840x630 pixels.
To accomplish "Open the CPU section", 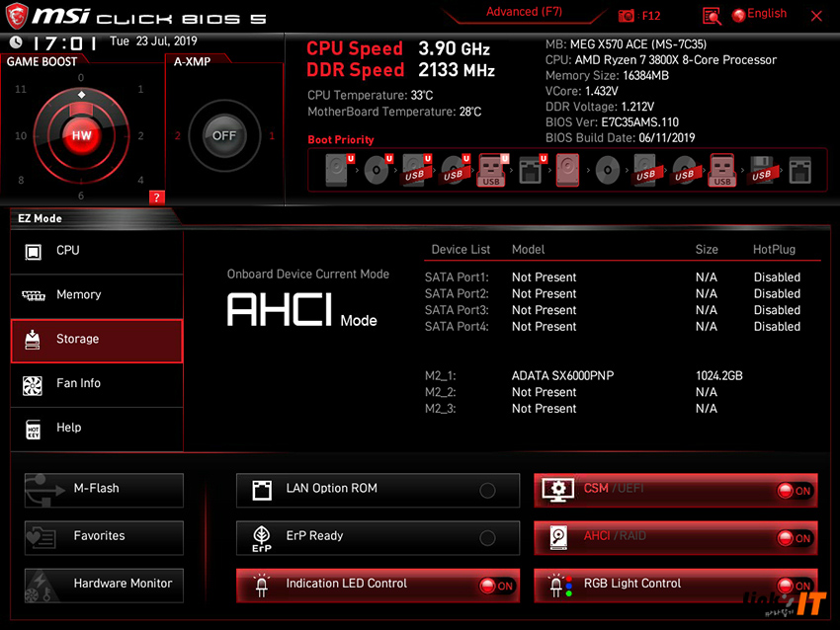I will 97,251.
